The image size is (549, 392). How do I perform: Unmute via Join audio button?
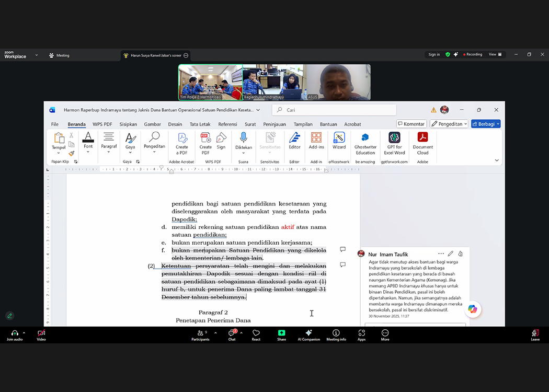click(x=14, y=334)
